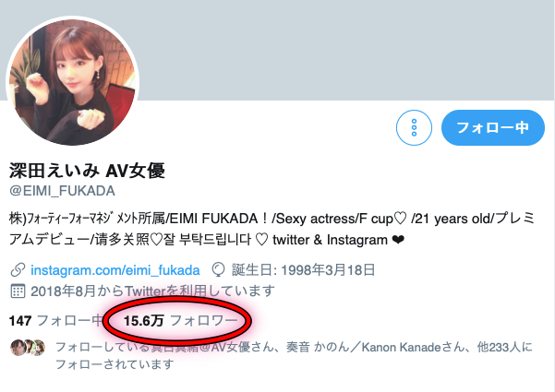Click the @EIMI_FUKADA username handle
This screenshot has width=555, height=392.
[62, 191]
